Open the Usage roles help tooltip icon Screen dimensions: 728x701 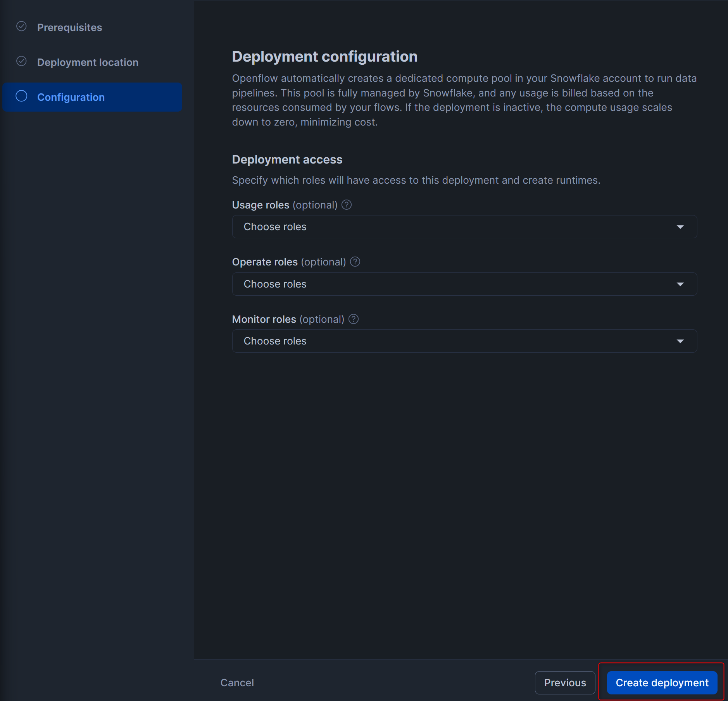click(347, 205)
